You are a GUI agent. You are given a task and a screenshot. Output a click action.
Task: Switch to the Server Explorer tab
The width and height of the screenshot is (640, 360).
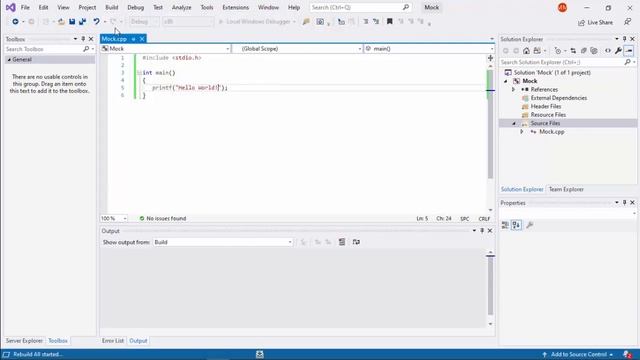click(24, 341)
